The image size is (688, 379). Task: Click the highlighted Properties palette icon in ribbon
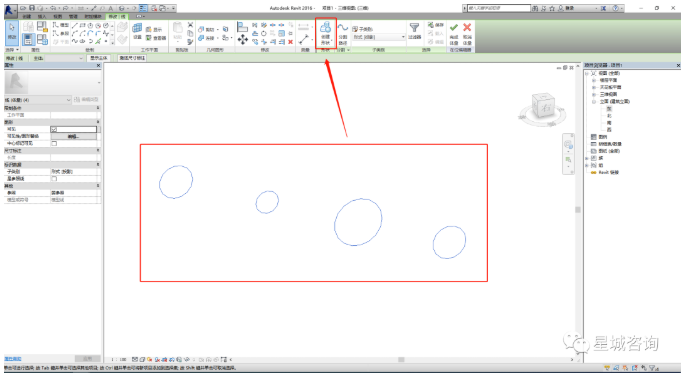[x=28, y=39]
